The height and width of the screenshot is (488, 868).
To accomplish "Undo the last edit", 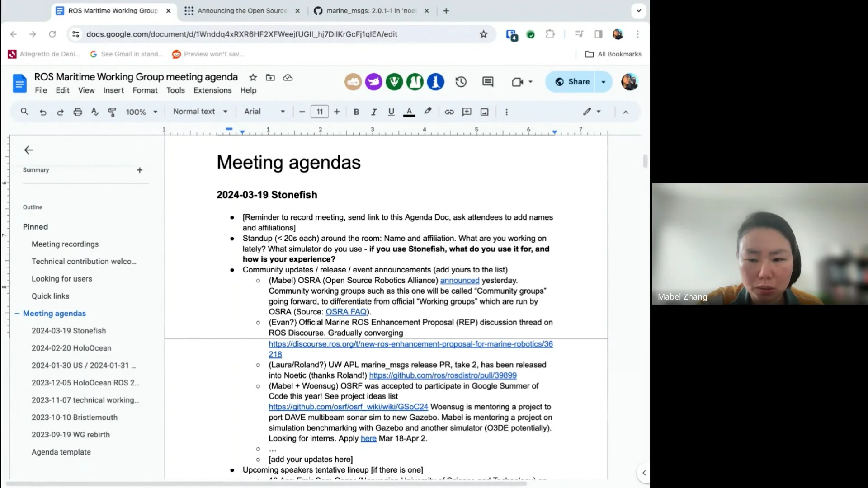I will coord(43,112).
